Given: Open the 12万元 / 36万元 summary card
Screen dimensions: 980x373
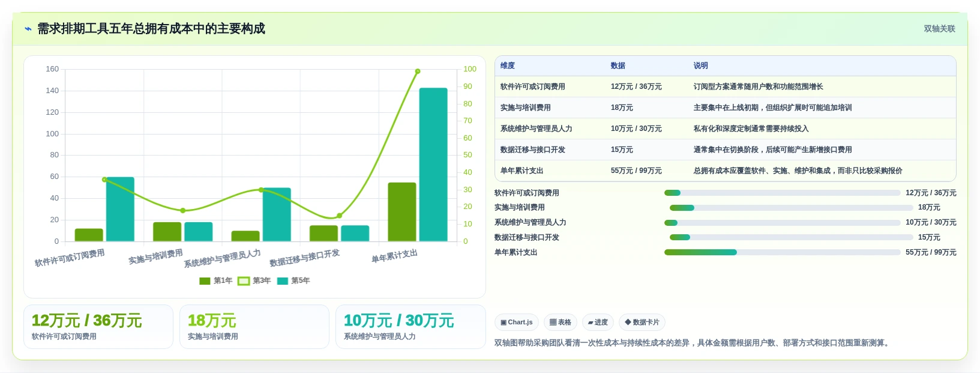Looking at the screenshot, I should (98, 327).
